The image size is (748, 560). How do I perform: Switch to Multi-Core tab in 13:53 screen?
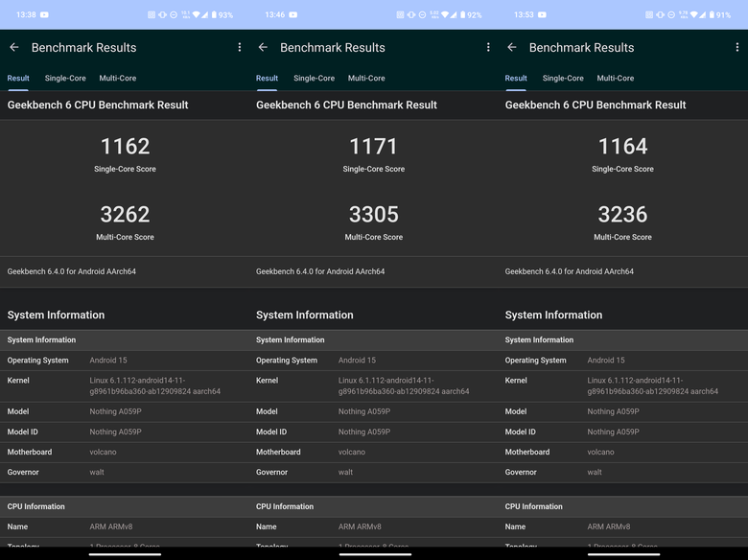click(616, 79)
